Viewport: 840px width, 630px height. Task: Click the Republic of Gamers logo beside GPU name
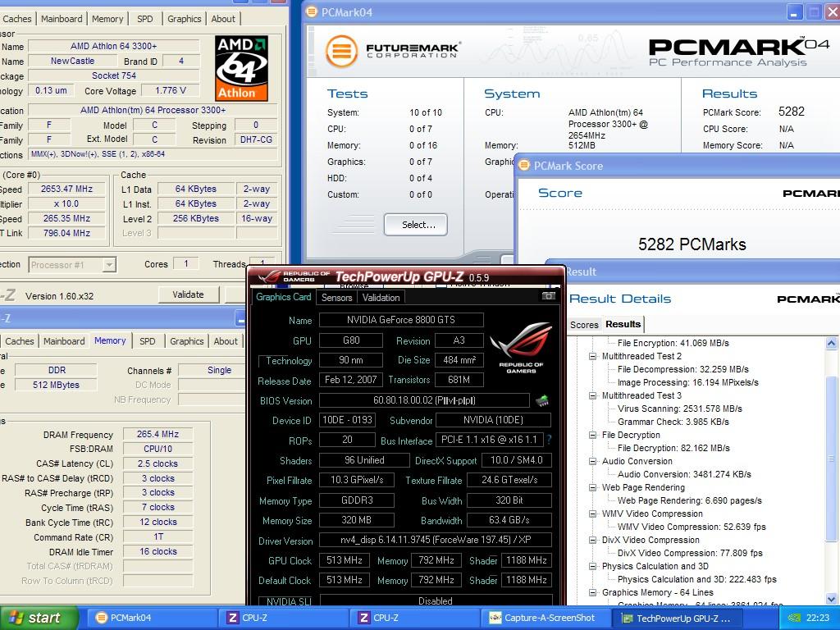point(521,347)
